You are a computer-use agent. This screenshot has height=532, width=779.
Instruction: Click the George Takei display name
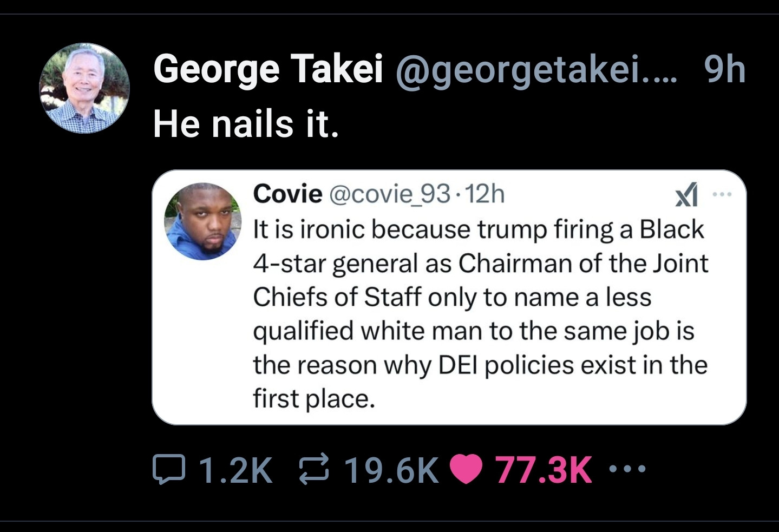268,70
